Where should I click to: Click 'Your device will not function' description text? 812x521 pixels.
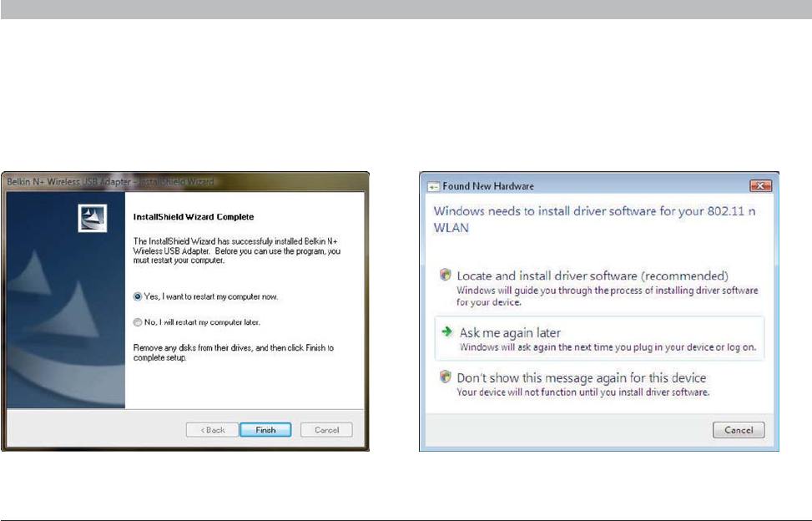[583, 392]
